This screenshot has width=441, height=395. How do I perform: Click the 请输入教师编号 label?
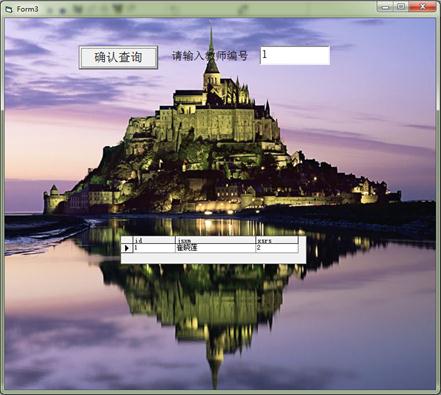point(210,56)
